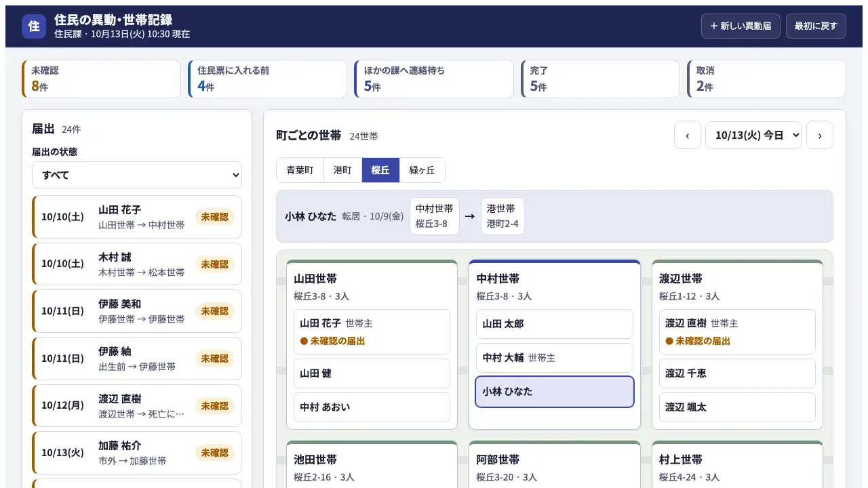Open the 加藤 祐介 notification row
This screenshot has height=488, width=868.
point(137,453)
